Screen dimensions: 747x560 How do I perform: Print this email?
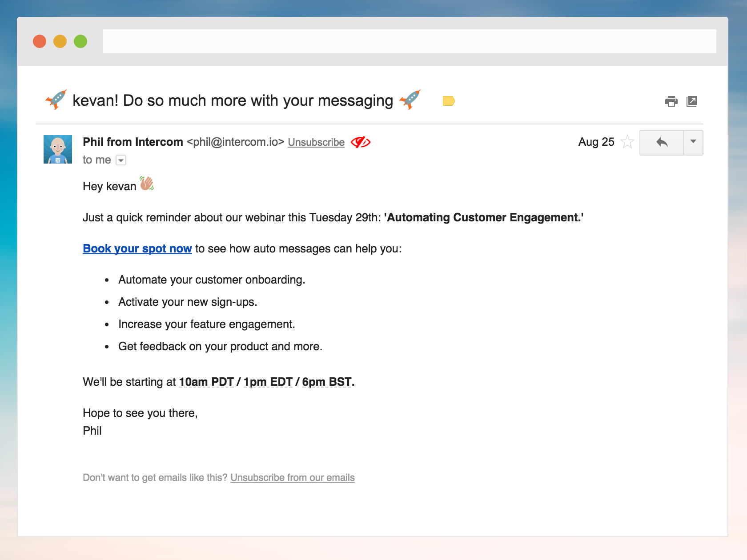pyautogui.click(x=671, y=101)
